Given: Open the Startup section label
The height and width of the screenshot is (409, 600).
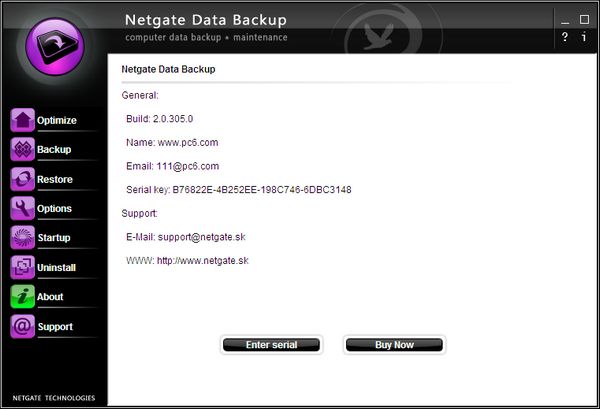Looking at the screenshot, I should point(54,238).
